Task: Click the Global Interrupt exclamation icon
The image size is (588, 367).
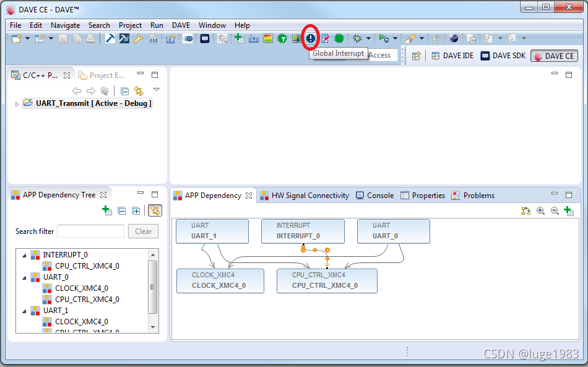Action: coord(311,38)
